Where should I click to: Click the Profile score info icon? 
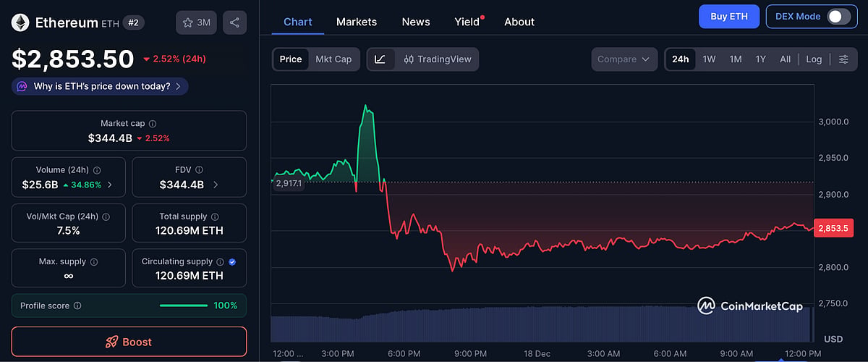[77, 306]
